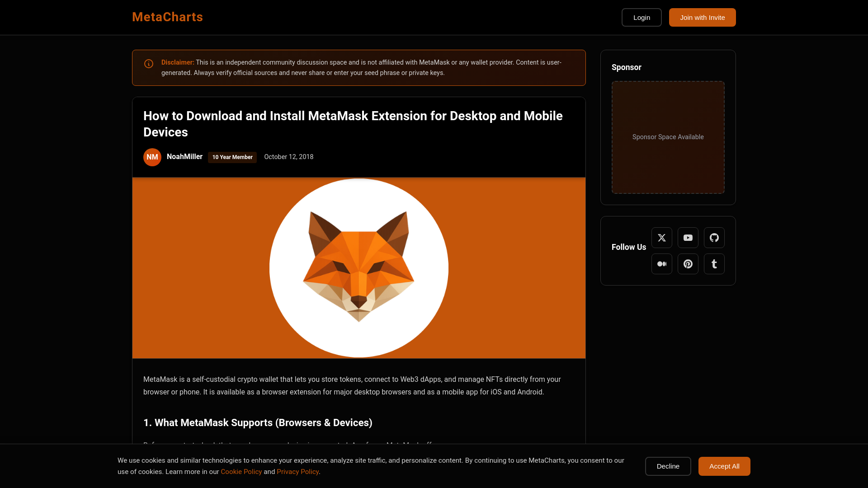Click the disclaimer info icon
The image size is (868, 488).
[149, 64]
